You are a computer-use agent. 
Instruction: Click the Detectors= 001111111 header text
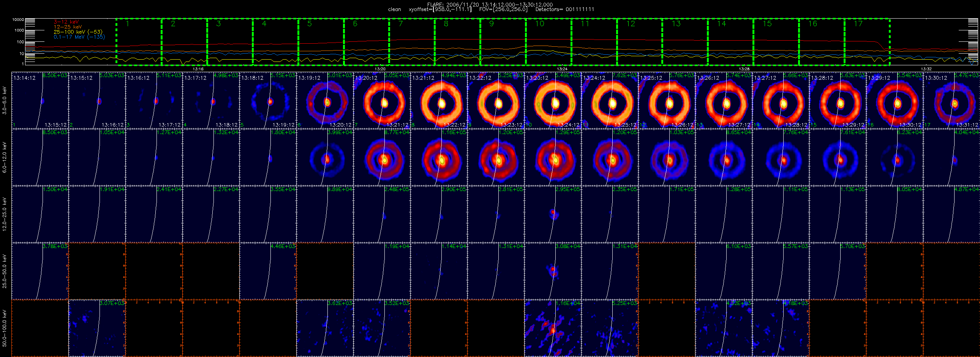click(x=564, y=9)
